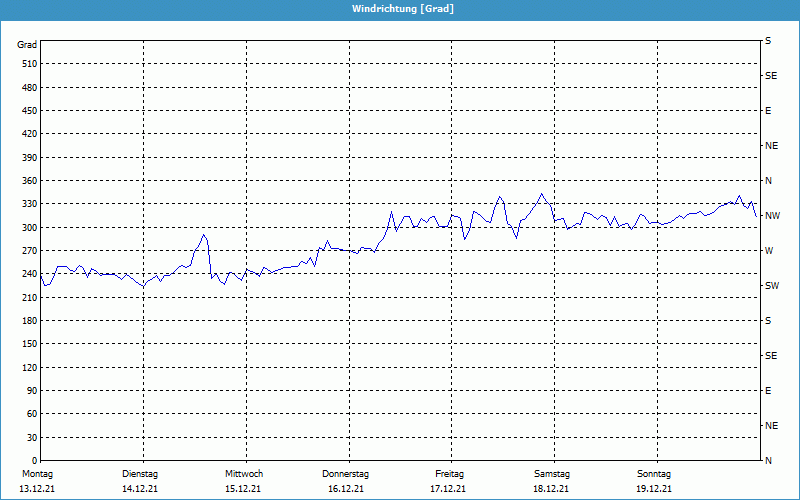Click the Sonntag day label
Image resolution: width=800 pixels, height=500 pixels.
[654, 473]
